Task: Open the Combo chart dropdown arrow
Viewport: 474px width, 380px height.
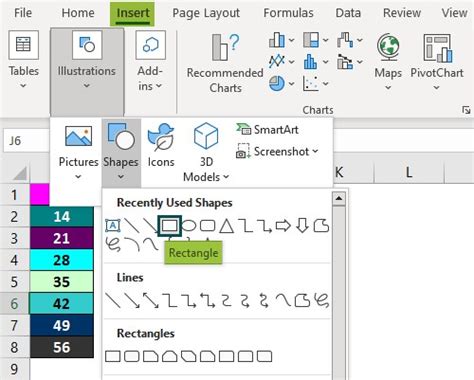Action: 360,61
